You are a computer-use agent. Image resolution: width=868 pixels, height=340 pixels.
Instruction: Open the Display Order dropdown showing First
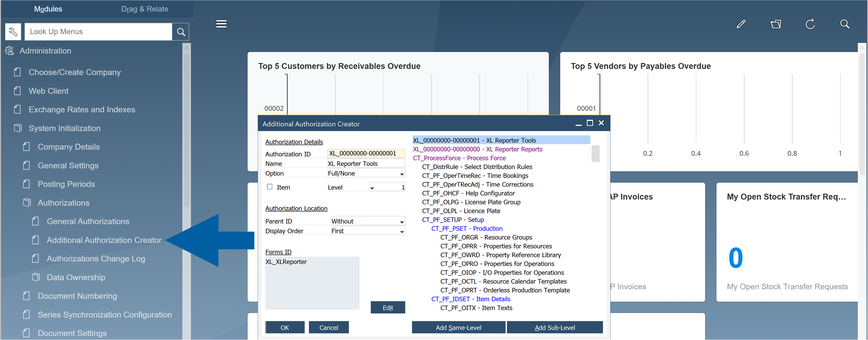coord(401,231)
